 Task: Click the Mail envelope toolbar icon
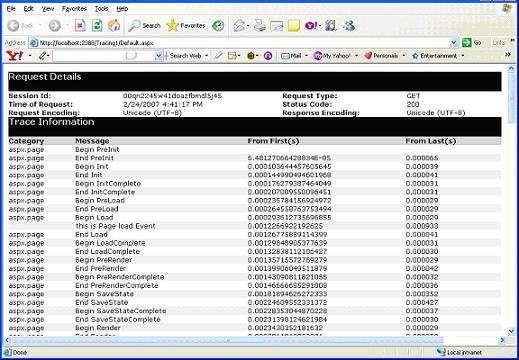coord(239,26)
